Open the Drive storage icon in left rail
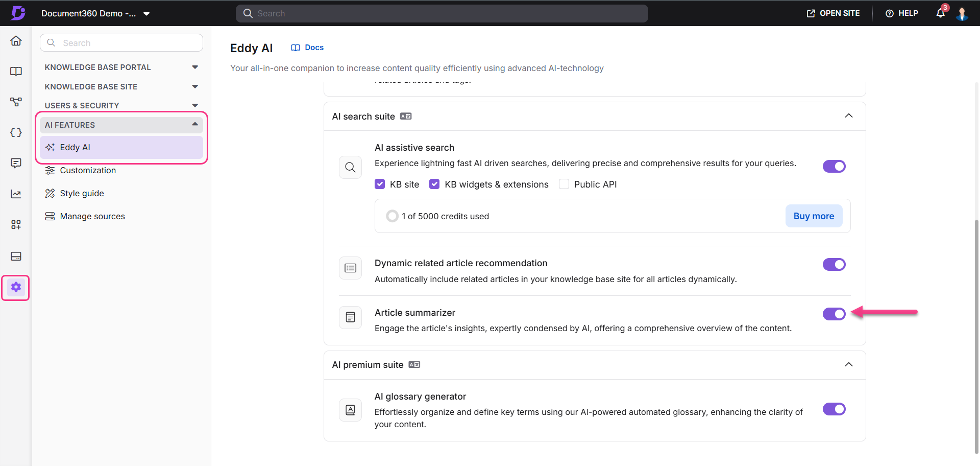The width and height of the screenshot is (980, 466). pyautogui.click(x=16, y=256)
